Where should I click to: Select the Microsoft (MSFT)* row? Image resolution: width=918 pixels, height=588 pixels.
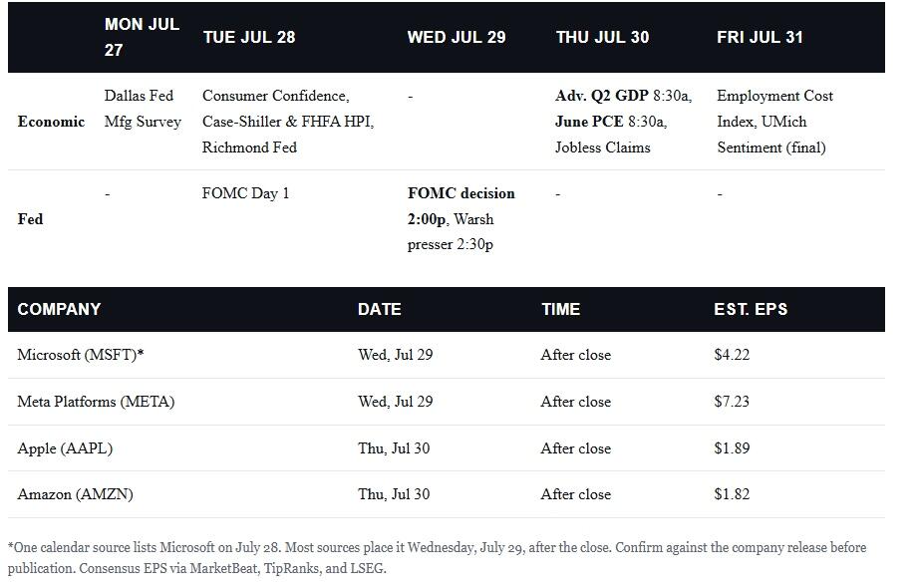click(x=447, y=355)
